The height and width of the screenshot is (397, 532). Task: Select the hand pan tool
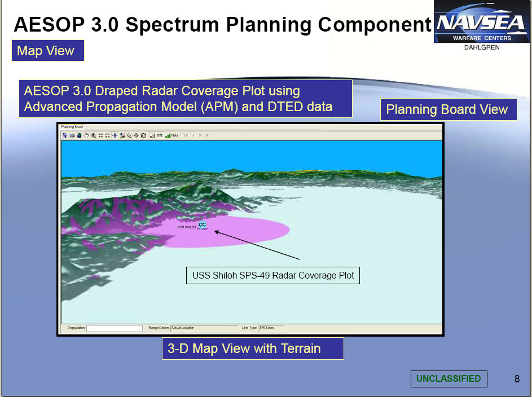click(x=86, y=135)
